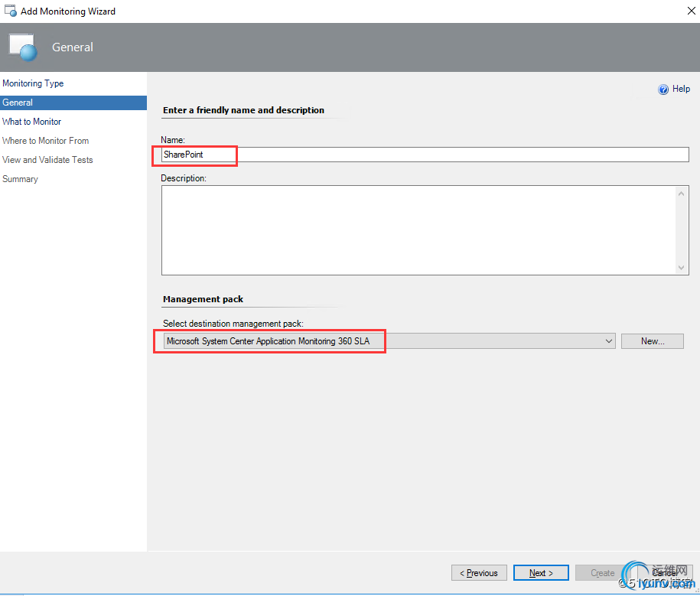This screenshot has width=700, height=596.
Task: Select the General wizard step
Action: pyautogui.click(x=73, y=103)
